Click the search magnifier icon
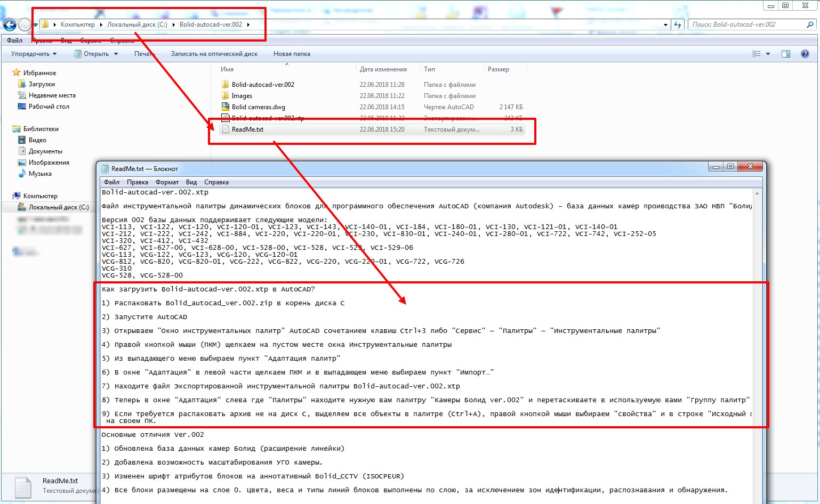The image size is (820, 504). pyautogui.click(x=810, y=25)
